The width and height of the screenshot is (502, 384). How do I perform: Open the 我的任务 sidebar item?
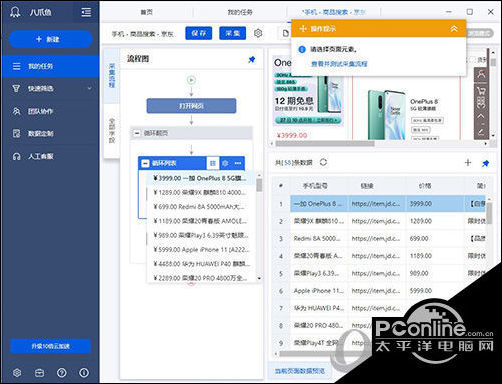click(50, 66)
